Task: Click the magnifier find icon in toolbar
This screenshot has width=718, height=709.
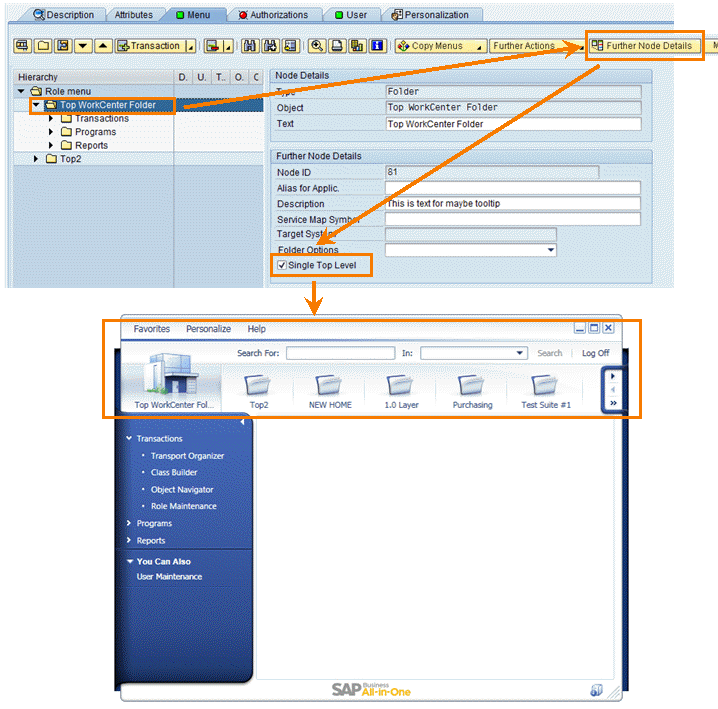Action: 317,46
